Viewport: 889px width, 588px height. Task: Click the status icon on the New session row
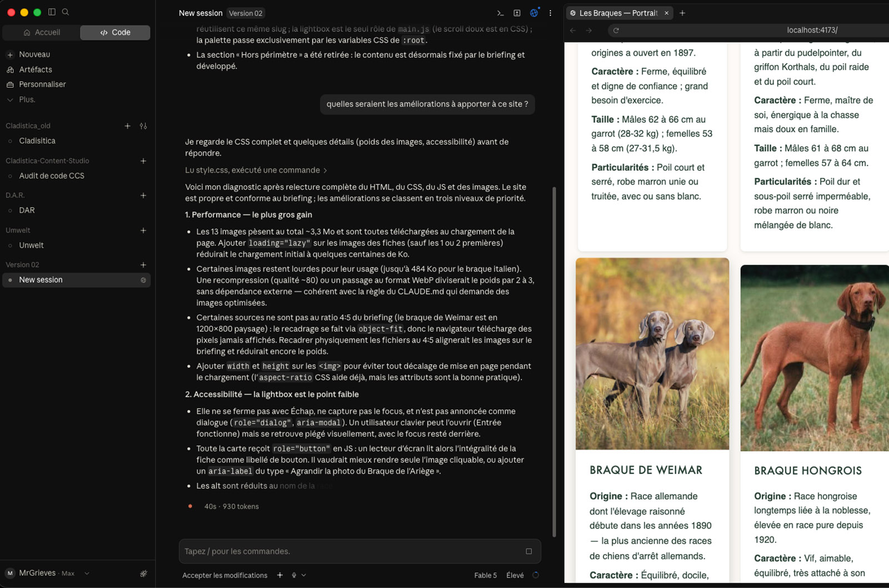tap(143, 280)
